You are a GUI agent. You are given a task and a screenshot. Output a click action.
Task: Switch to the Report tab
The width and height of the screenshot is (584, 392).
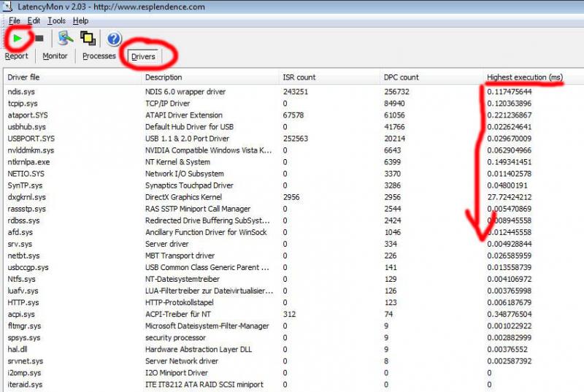point(16,55)
